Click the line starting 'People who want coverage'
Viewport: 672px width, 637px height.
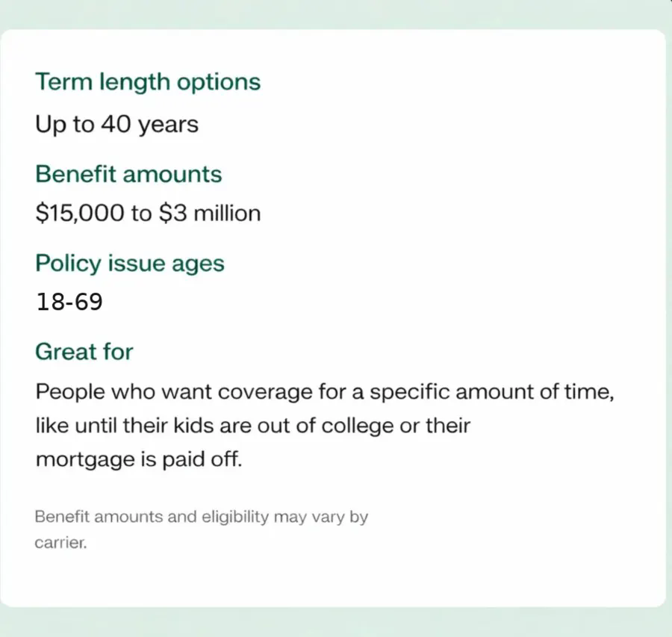[325, 392]
